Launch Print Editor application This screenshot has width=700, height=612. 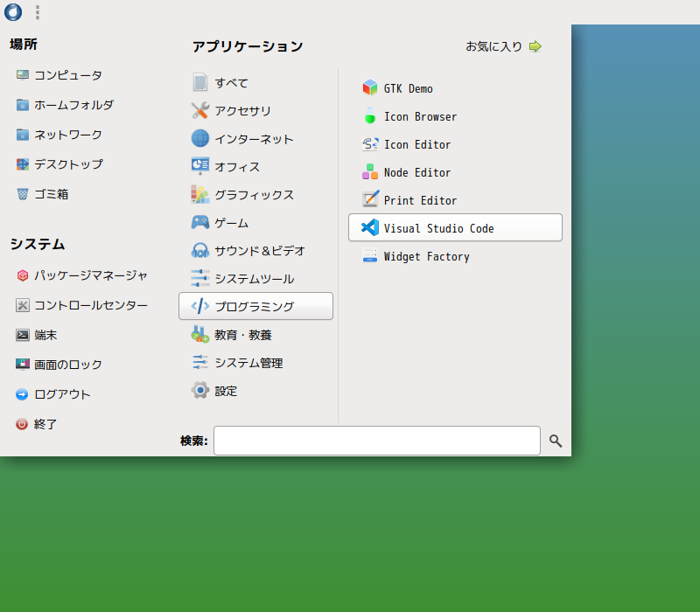[455, 200]
